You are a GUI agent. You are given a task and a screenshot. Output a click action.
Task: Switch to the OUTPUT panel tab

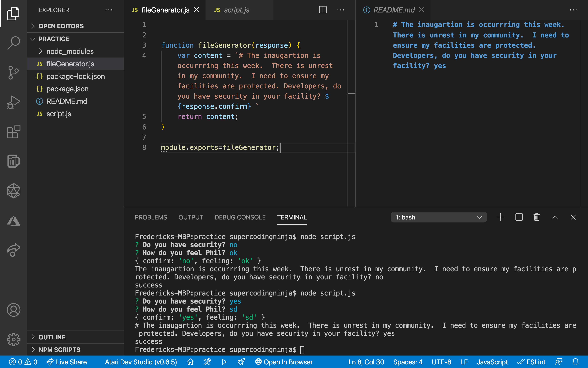(191, 217)
